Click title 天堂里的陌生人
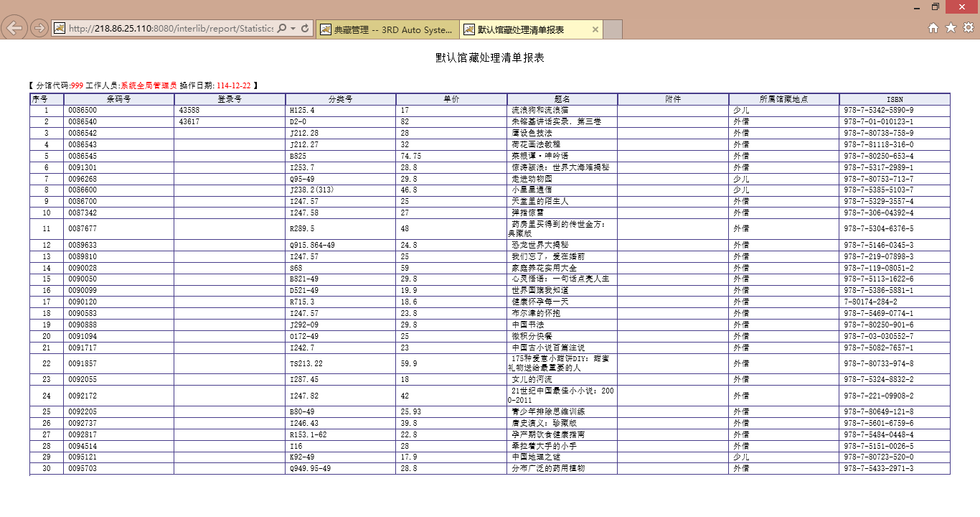 [540, 202]
